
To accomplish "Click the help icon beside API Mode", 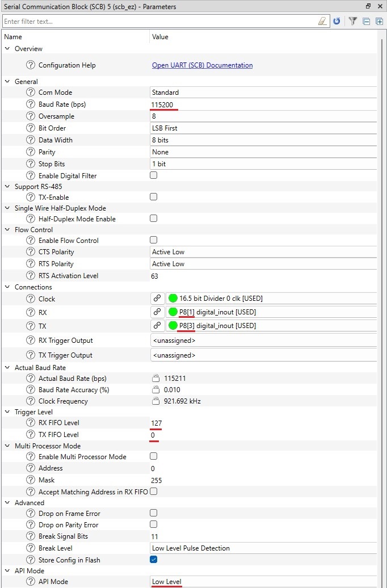I will click(31, 581).
